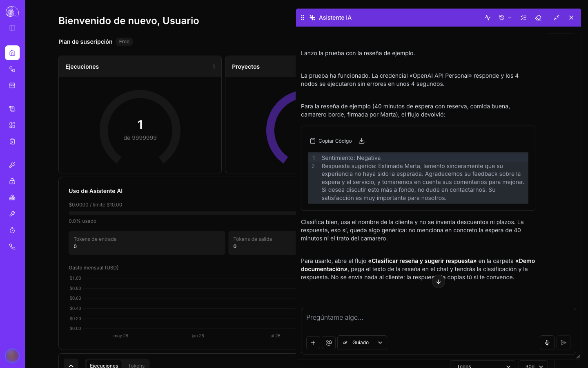Switch to the Ejecuciones tab at bottom
588x368 pixels.
pyautogui.click(x=104, y=366)
